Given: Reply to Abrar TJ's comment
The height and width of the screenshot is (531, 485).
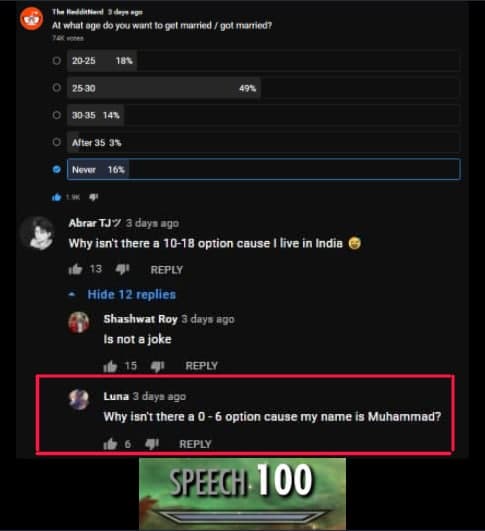Looking at the screenshot, I should pos(167,270).
